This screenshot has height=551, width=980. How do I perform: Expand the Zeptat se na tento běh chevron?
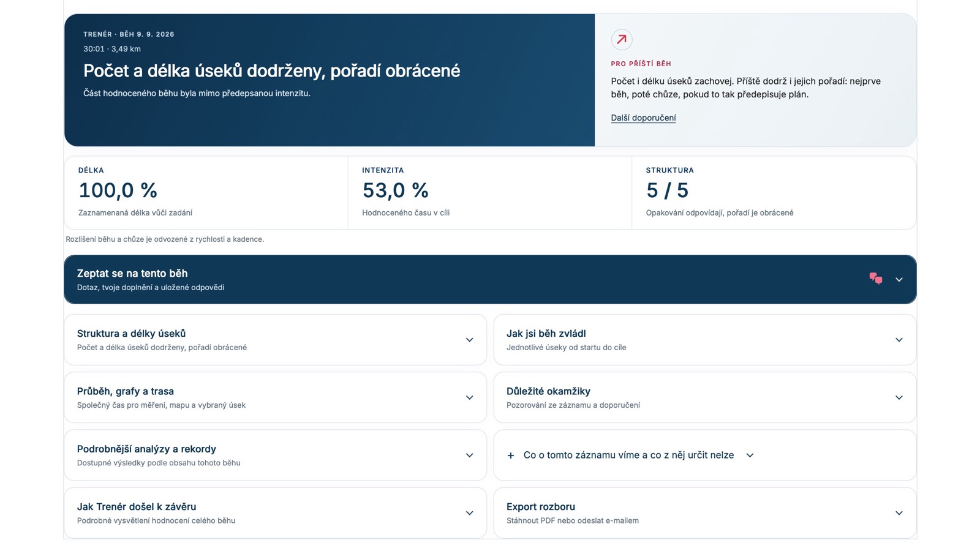899,280
